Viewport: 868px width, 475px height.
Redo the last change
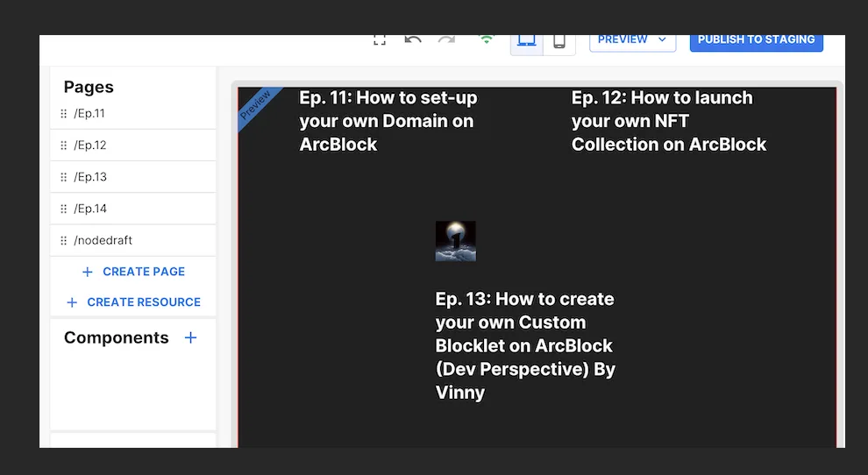coord(447,39)
